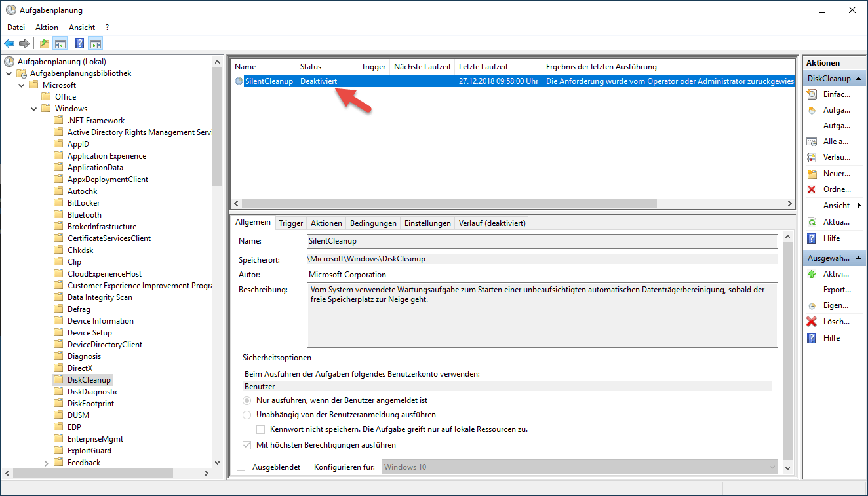Click the red X Ordner löschen action
868x496 pixels.
click(x=812, y=189)
